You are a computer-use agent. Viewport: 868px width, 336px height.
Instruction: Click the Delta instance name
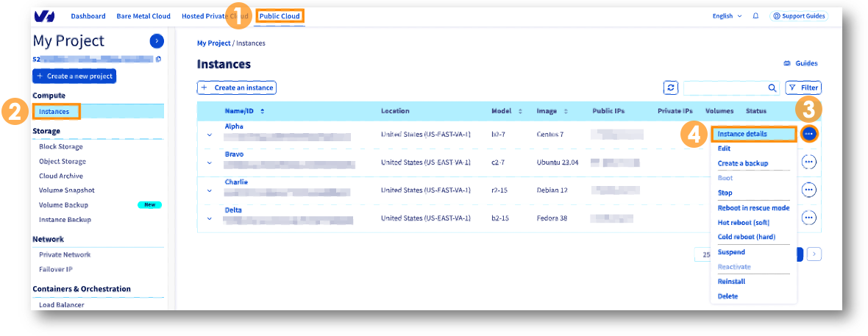(x=233, y=210)
